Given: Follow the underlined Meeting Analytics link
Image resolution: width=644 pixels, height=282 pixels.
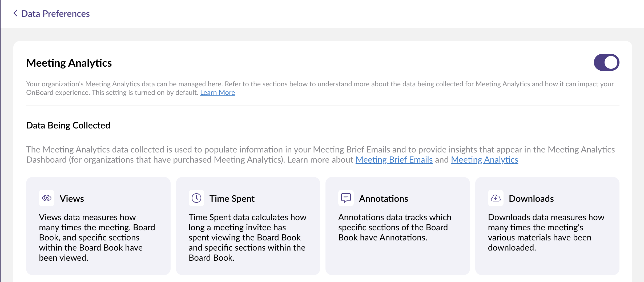Looking at the screenshot, I should point(484,160).
